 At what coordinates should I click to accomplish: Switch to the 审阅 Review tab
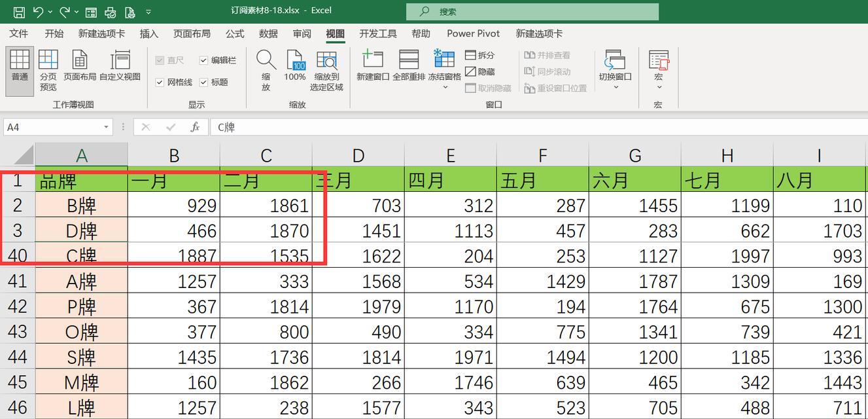coord(302,33)
